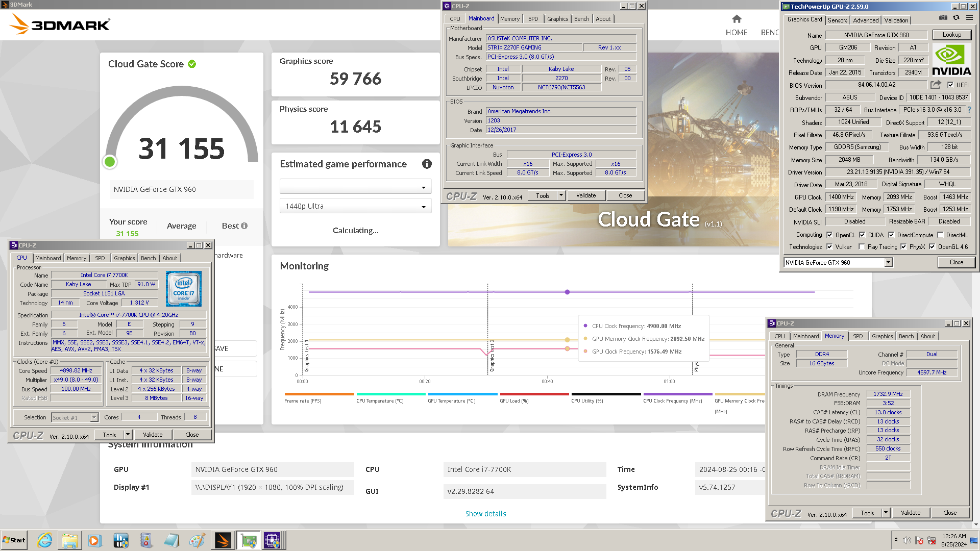Click Validate in the Mainboard CPU-Z window
980x551 pixels.
[586, 195]
